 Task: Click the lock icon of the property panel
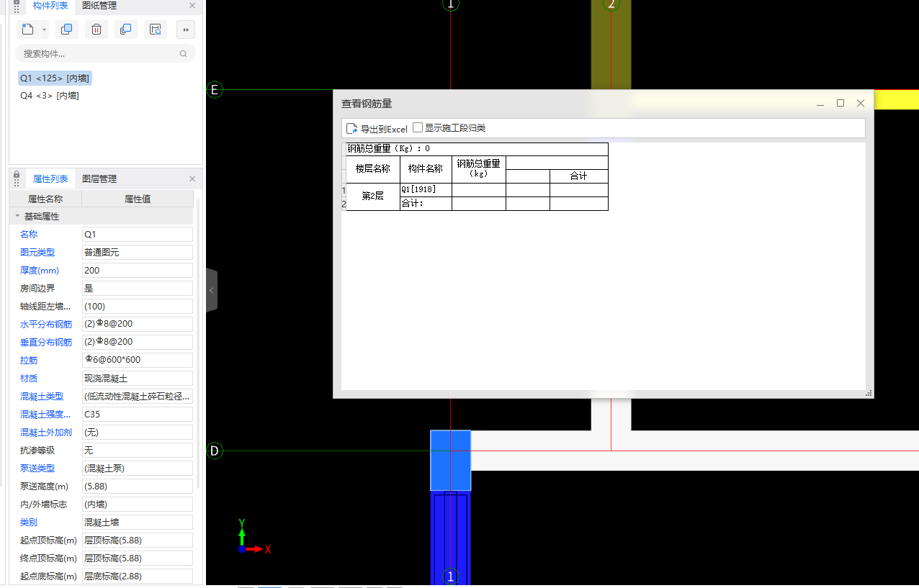17,175
